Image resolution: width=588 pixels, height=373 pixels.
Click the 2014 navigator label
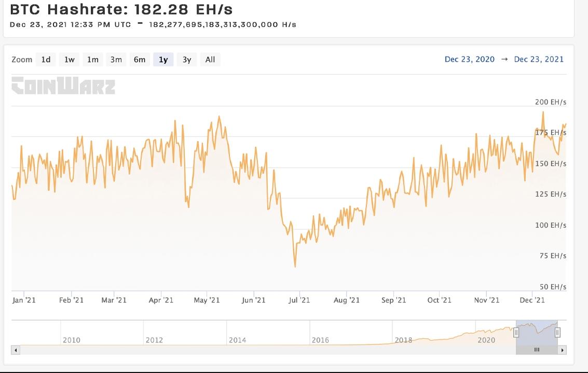point(237,340)
